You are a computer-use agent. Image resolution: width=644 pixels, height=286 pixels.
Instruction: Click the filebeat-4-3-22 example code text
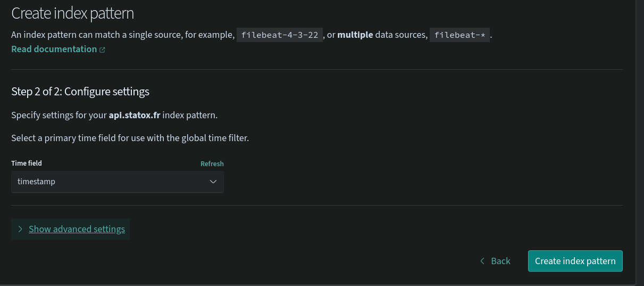280,35
